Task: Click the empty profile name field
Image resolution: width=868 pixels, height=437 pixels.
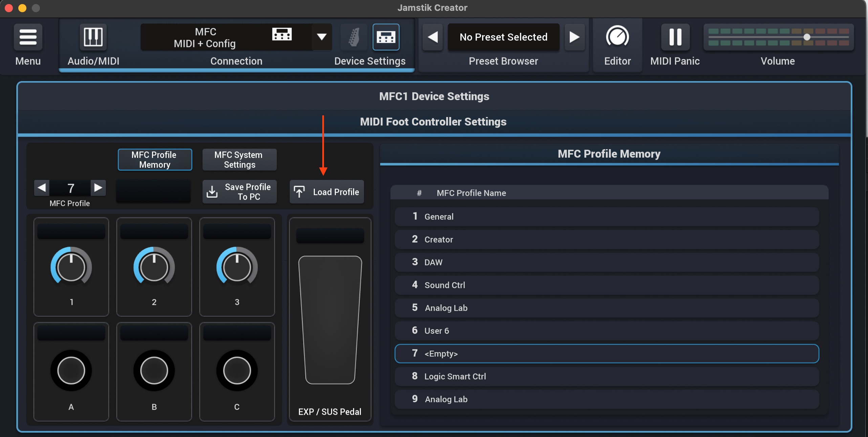Action: (x=153, y=191)
